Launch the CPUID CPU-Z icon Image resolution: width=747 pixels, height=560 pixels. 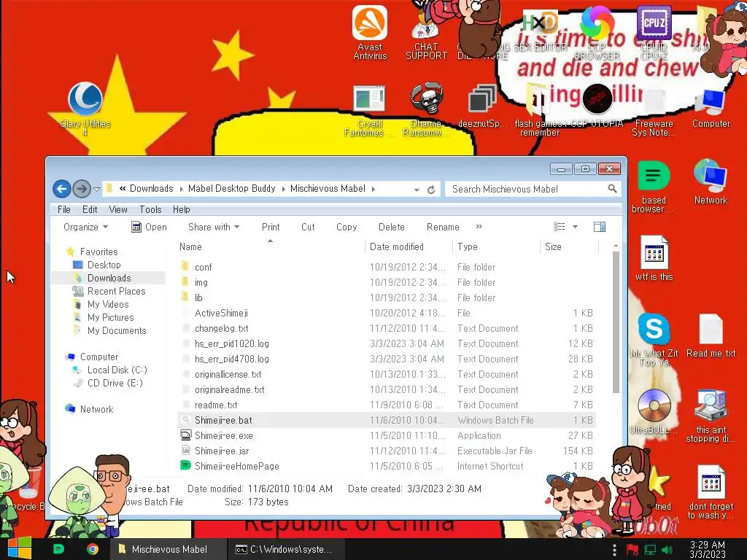click(654, 32)
